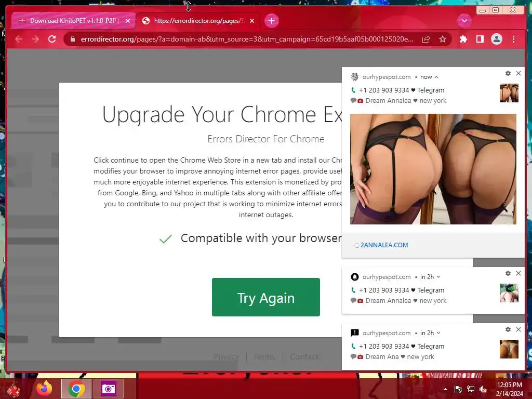Viewport: 532px width, 399px height.
Task: Click the small thumbnail in the 'now' notification
Action: 509,93
